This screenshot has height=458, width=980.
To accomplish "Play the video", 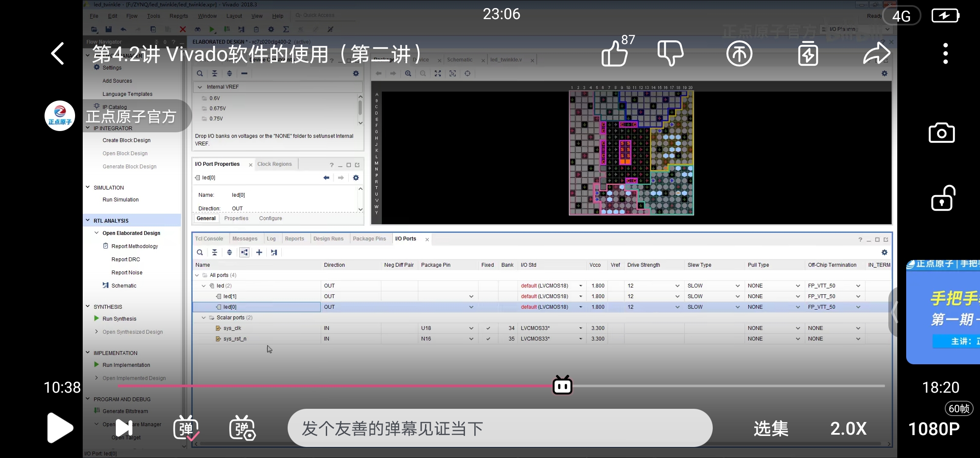I will click(x=60, y=428).
